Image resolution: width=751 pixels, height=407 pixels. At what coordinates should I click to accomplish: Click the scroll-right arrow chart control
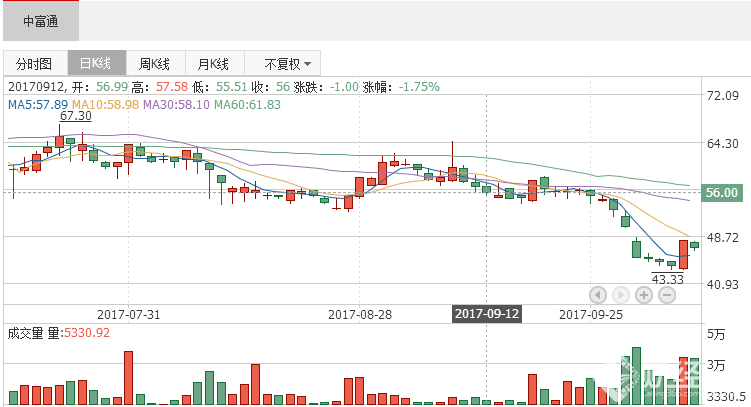(621, 295)
